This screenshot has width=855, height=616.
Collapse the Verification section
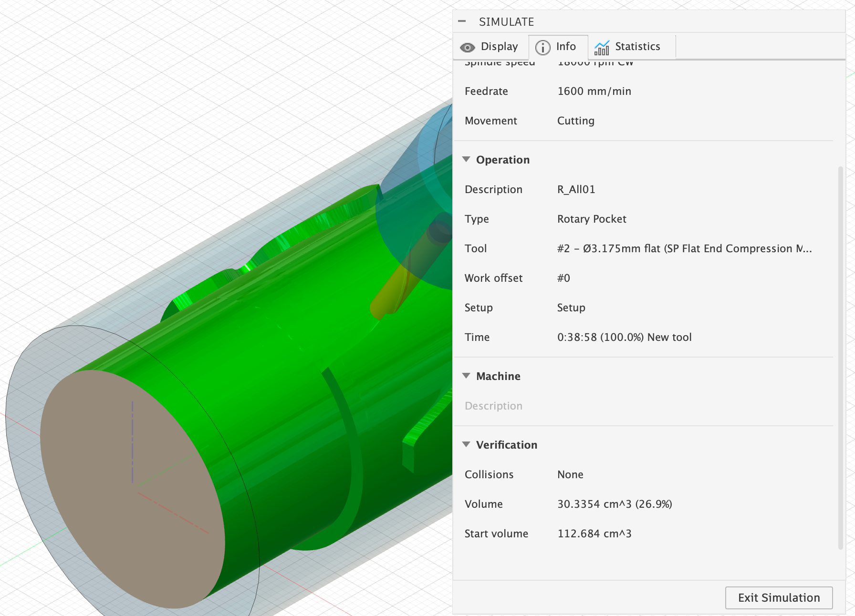[x=467, y=444]
